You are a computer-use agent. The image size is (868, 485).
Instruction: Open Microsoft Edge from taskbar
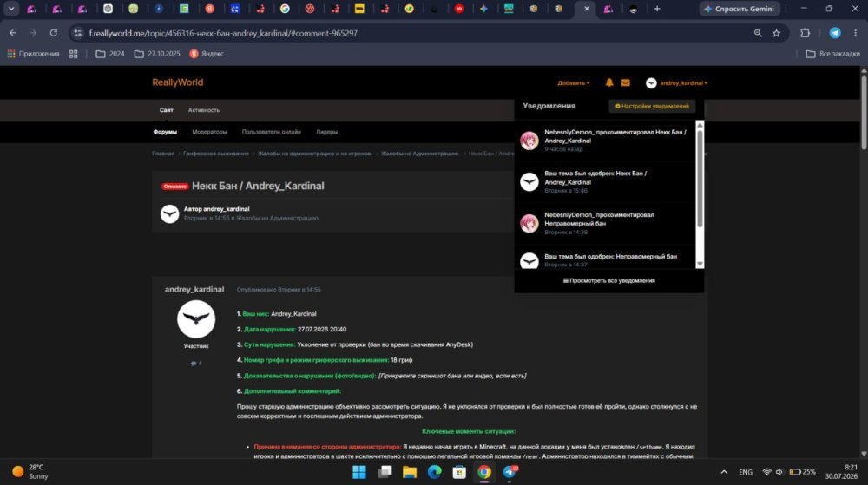coord(435,472)
